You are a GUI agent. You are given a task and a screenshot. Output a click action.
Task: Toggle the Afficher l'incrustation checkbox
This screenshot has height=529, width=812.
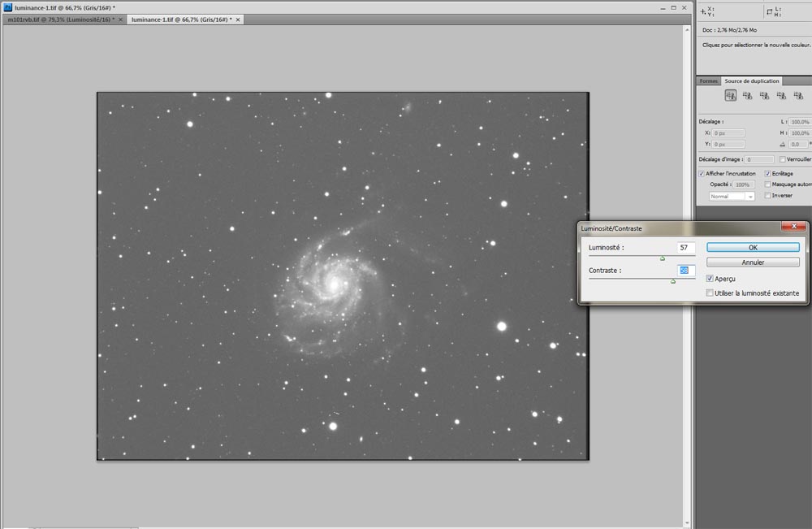(x=702, y=173)
